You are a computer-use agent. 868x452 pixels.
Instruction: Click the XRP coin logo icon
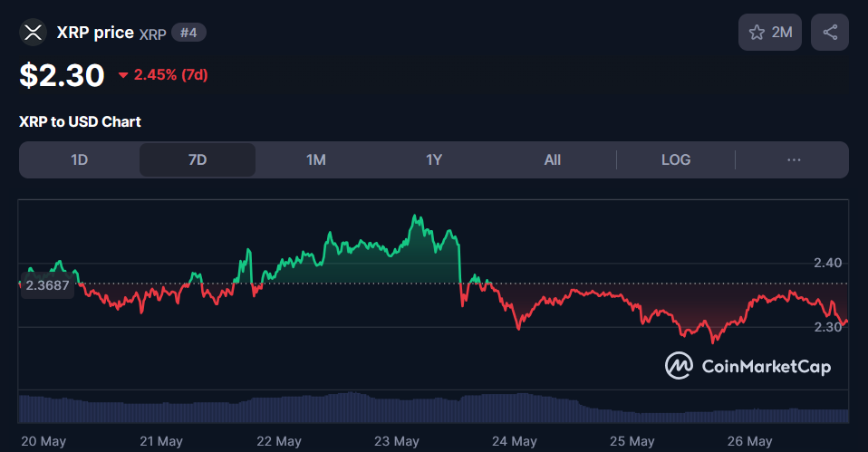[33, 32]
